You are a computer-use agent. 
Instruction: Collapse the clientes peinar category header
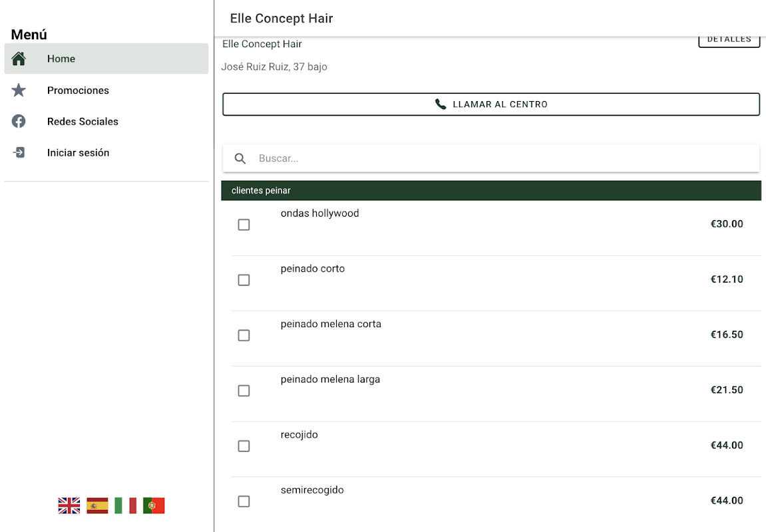(491, 190)
